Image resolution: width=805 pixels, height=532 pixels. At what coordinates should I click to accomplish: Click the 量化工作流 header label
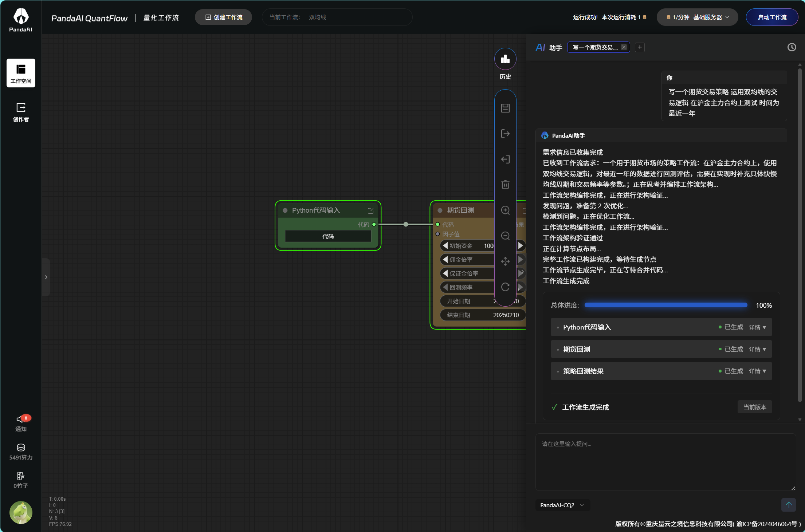click(161, 18)
